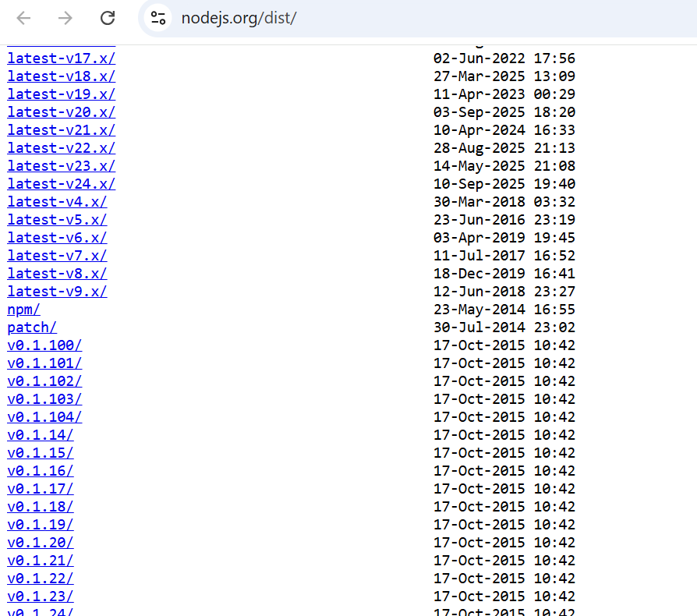Open the latest-v6.x/ directory

point(57,237)
